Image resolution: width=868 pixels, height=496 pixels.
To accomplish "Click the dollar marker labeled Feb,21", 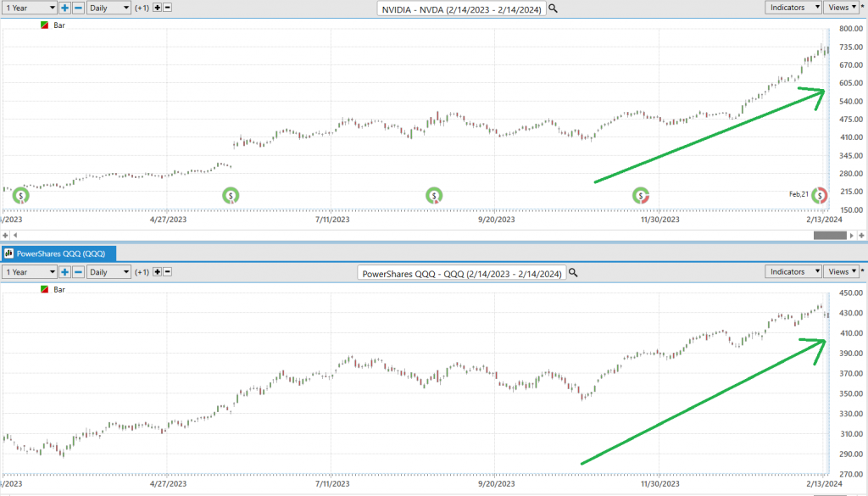I will pyautogui.click(x=820, y=195).
